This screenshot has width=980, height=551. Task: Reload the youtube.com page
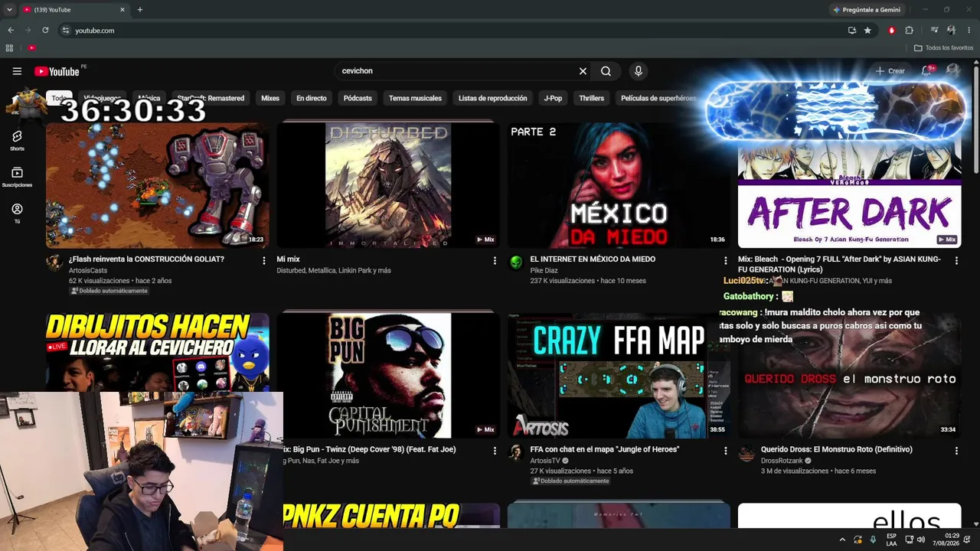point(45,31)
